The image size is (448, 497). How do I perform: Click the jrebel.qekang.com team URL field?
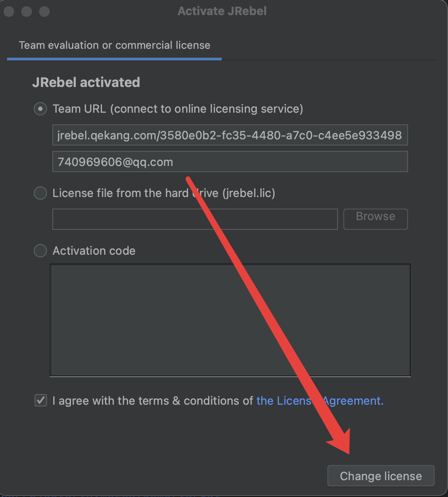pyautogui.click(x=230, y=135)
